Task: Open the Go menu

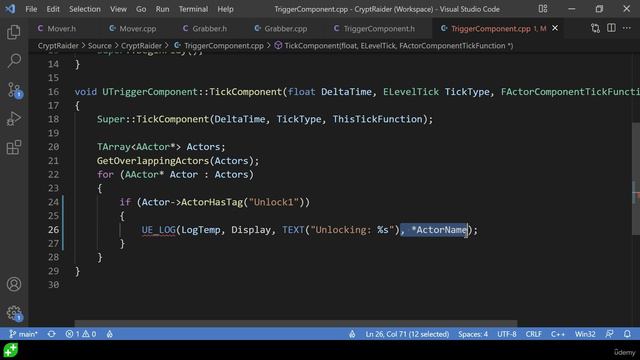Action: 141,9
